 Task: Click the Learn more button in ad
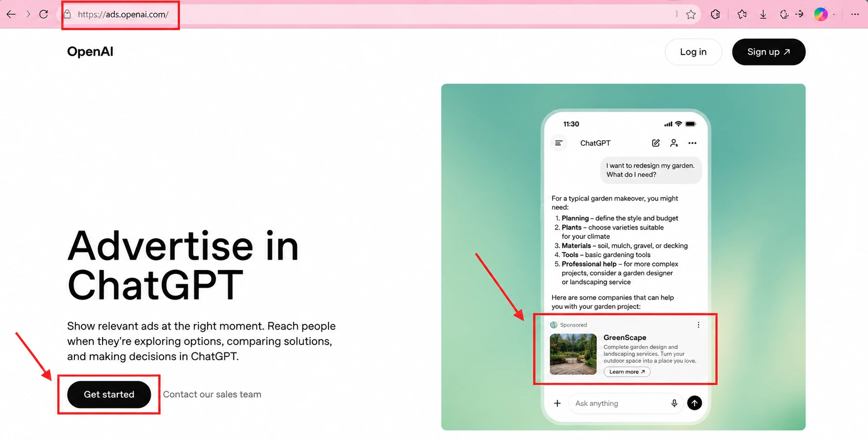click(x=627, y=372)
